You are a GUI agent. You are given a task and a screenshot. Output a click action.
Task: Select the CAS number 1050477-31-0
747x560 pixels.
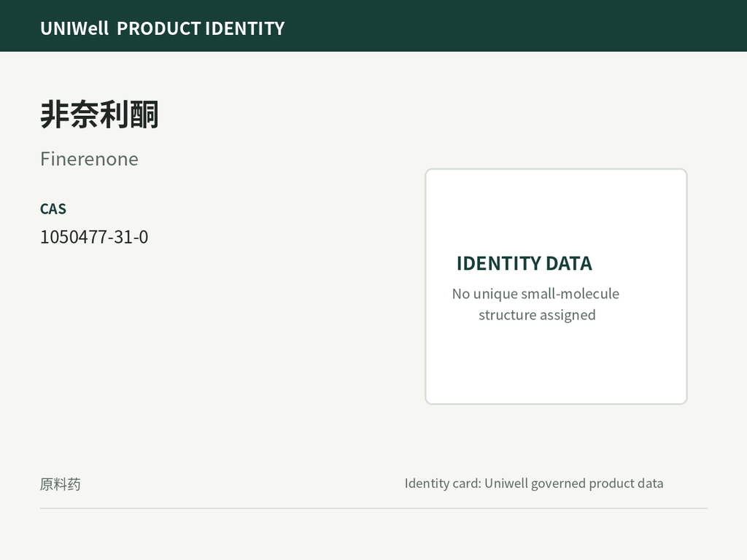(x=94, y=237)
